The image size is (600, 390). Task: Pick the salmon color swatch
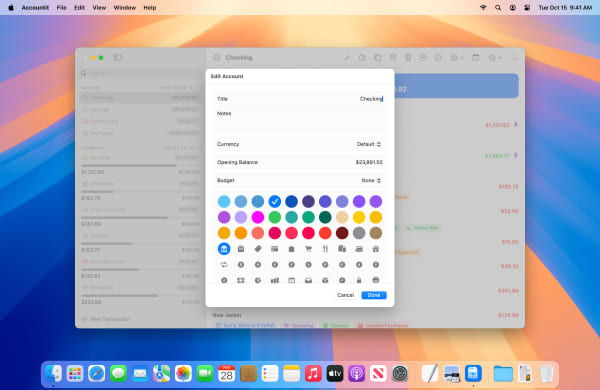(258, 233)
